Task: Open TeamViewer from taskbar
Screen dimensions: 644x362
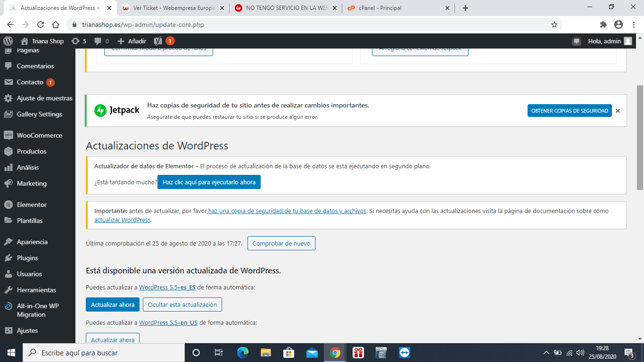Action: [405, 353]
